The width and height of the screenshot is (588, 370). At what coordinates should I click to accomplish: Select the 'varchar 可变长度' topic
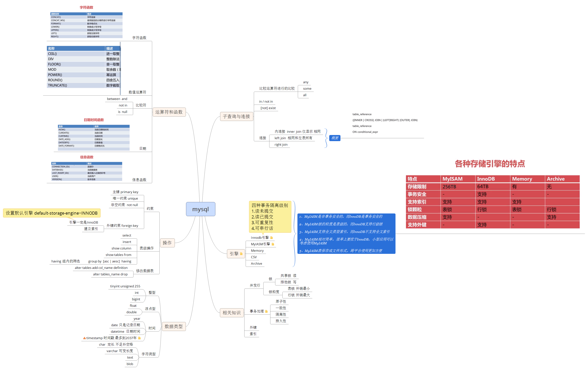click(x=120, y=351)
